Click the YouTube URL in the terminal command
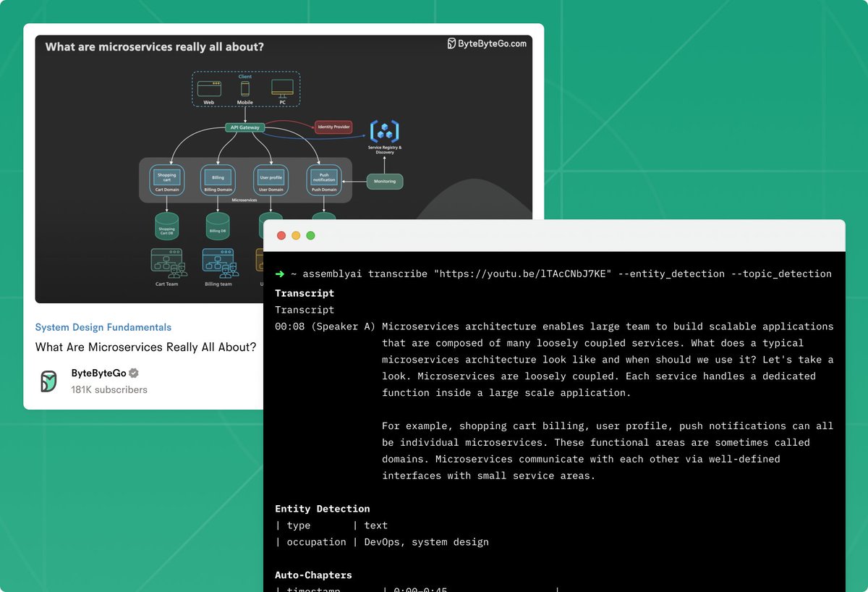Image resolution: width=868 pixels, height=592 pixels. click(523, 274)
